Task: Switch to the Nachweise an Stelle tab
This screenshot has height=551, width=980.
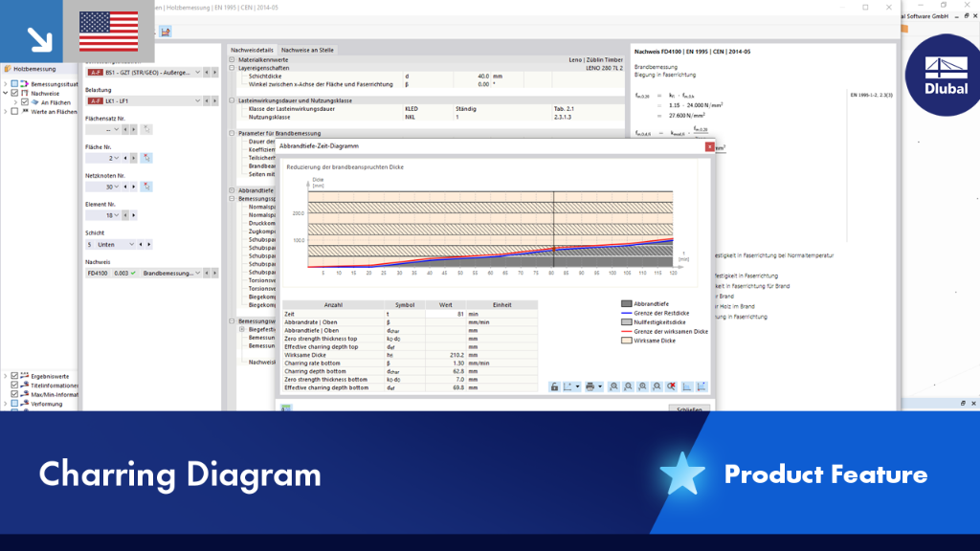Action: click(x=307, y=50)
